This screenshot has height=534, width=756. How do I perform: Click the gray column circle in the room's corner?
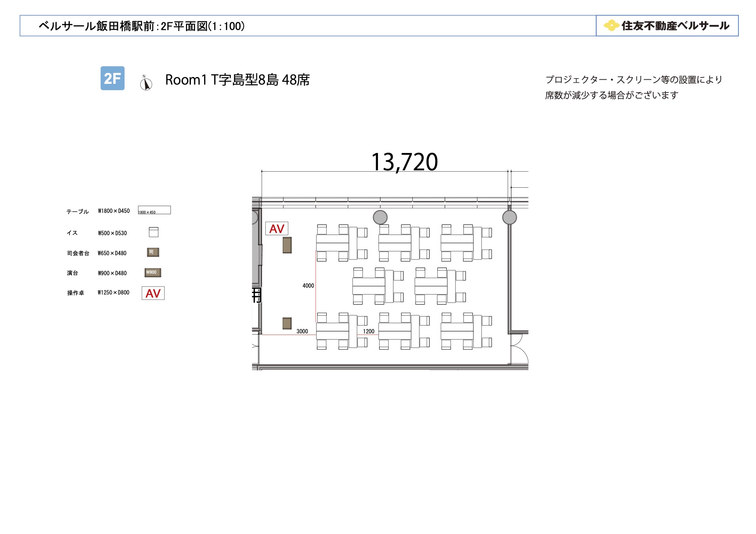click(x=510, y=217)
